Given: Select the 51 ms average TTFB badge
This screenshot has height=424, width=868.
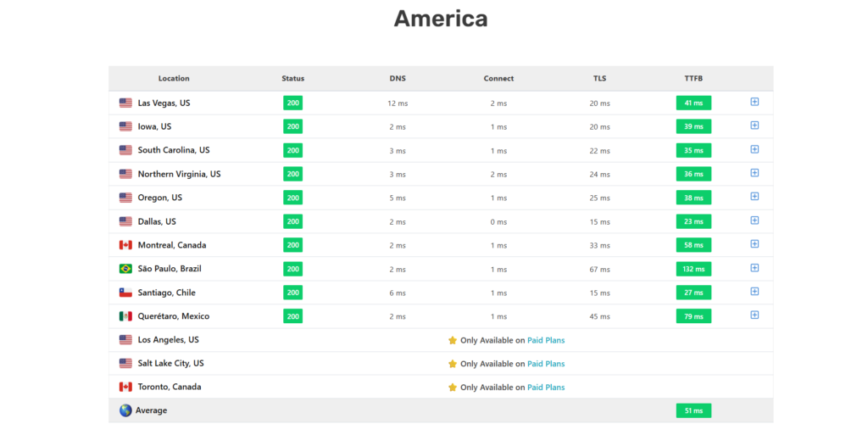Looking at the screenshot, I should tap(693, 410).
